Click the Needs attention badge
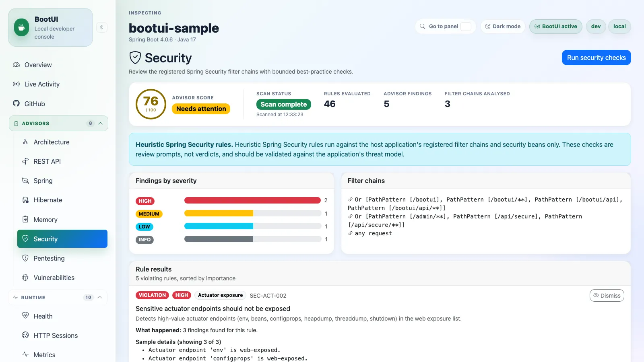 tap(201, 109)
